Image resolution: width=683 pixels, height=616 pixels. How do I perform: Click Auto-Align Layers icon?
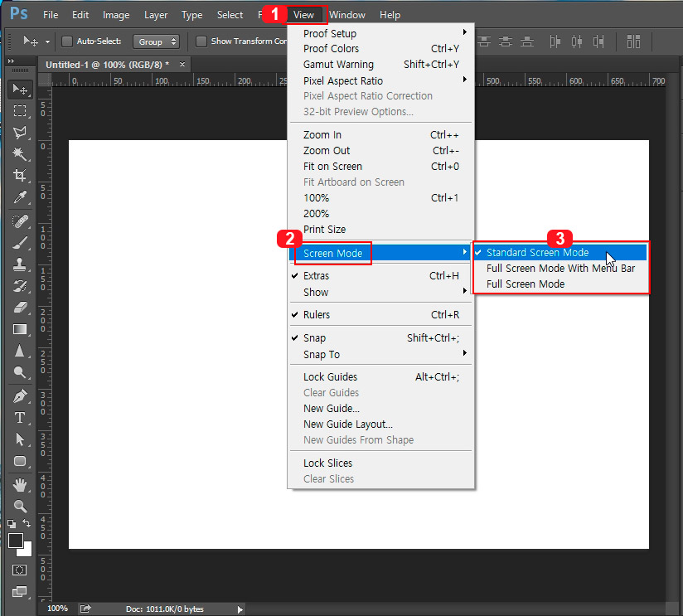(x=633, y=41)
